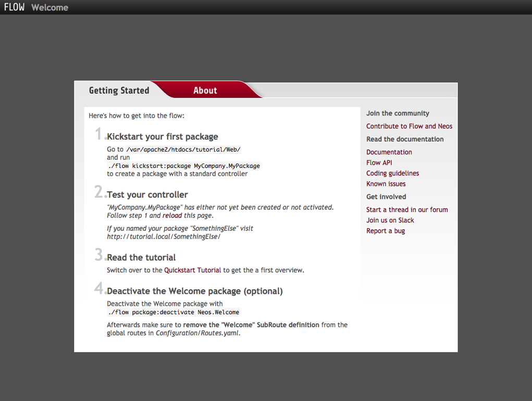Viewport: 532px width, 401px height.
Task: Click the reload link in step 2
Action: pos(172,215)
